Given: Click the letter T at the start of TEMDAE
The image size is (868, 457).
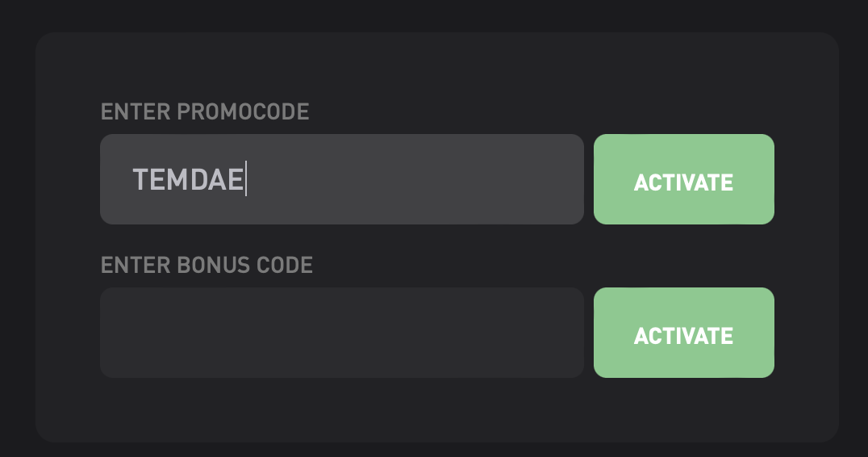Looking at the screenshot, I should pyautogui.click(x=140, y=179).
